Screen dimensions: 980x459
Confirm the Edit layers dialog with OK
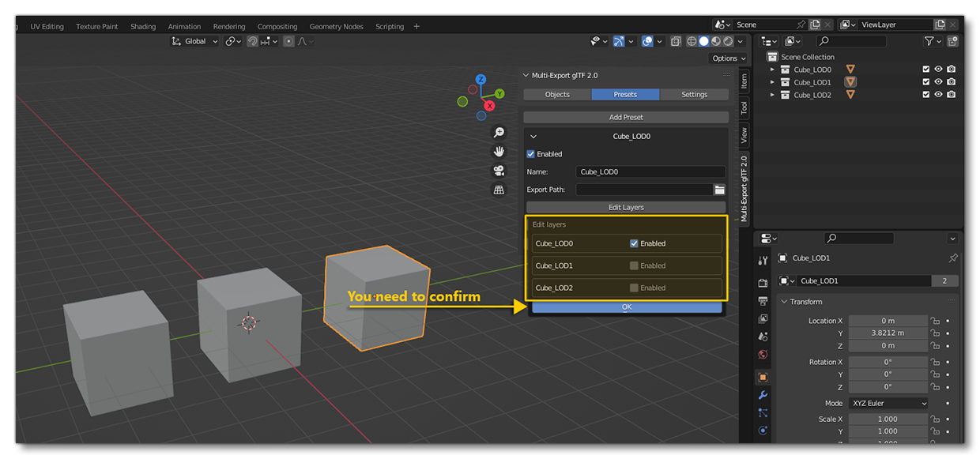(x=626, y=307)
